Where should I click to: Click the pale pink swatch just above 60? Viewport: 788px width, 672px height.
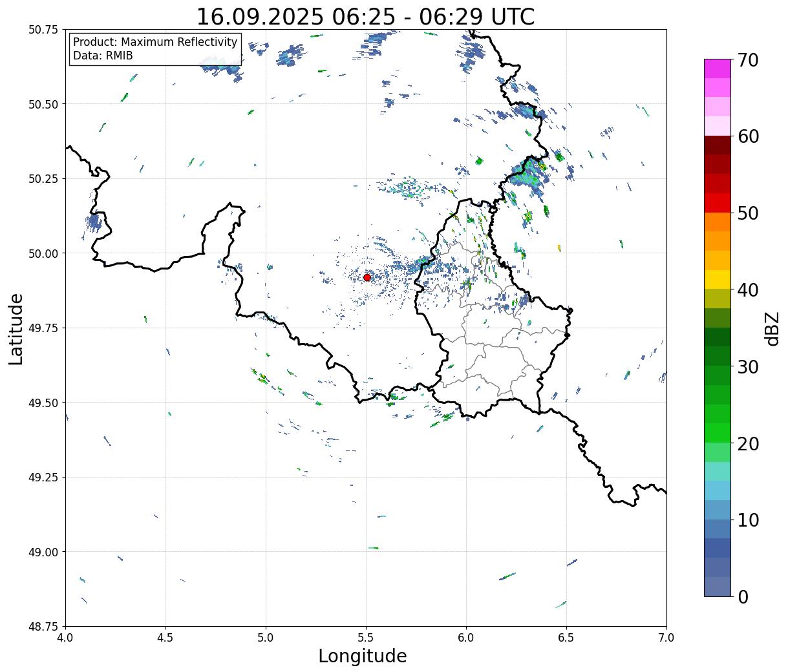click(x=717, y=126)
